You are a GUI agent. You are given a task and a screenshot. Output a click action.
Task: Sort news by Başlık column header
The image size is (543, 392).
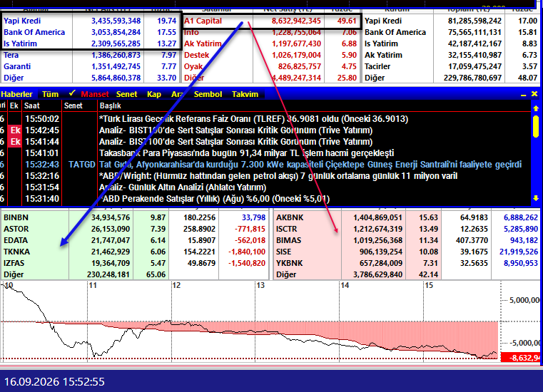[x=110, y=106]
